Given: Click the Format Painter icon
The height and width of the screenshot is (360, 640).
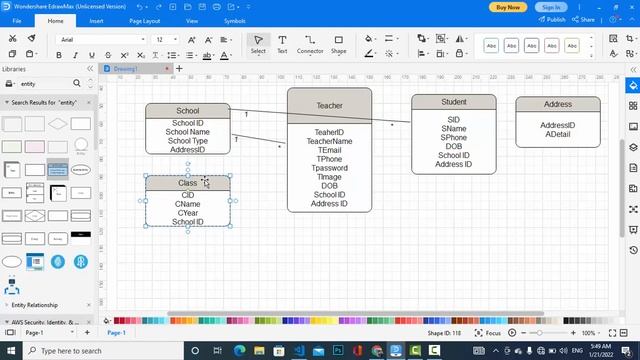Looking at the screenshot, I should [31, 38].
